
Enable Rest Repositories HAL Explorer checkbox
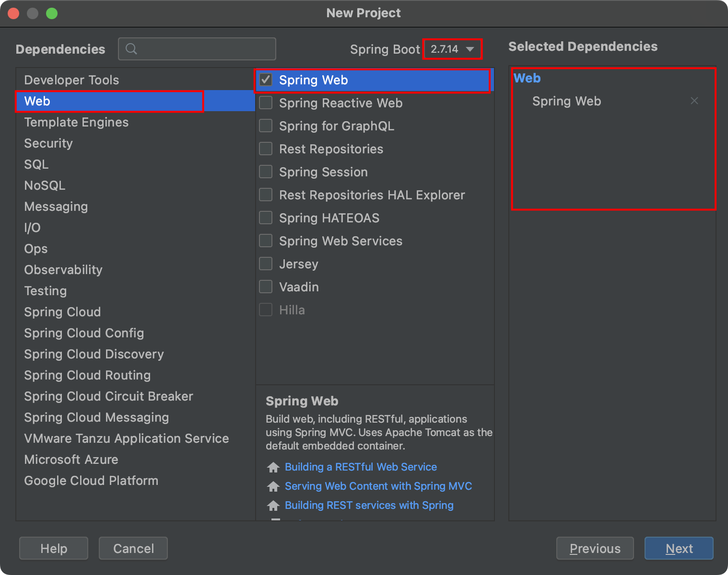[x=266, y=195]
